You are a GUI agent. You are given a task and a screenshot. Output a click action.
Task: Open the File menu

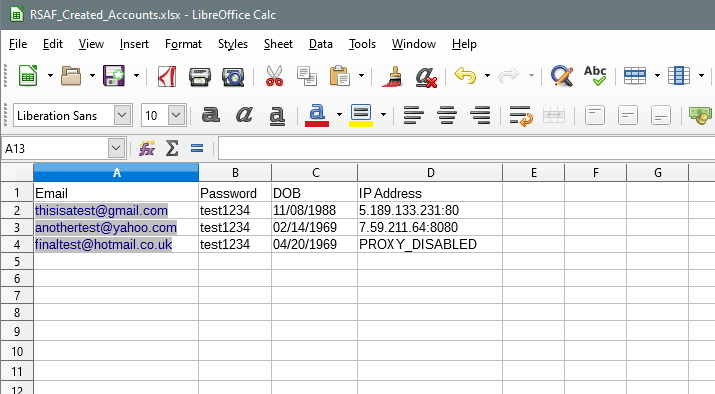18,44
